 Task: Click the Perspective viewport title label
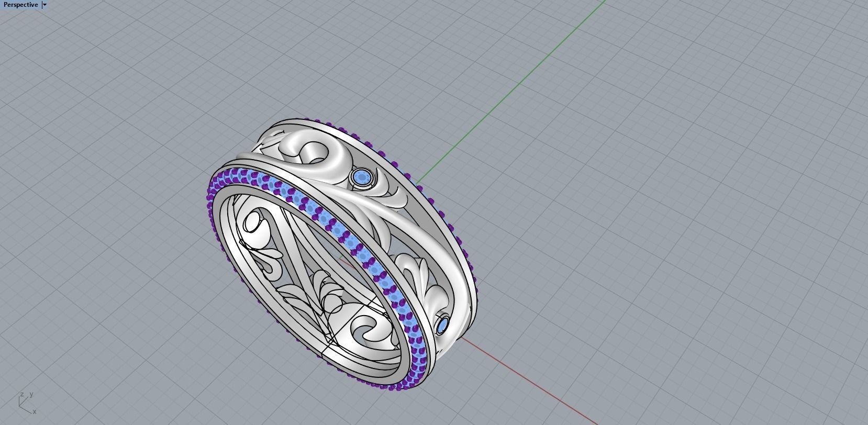pos(20,5)
